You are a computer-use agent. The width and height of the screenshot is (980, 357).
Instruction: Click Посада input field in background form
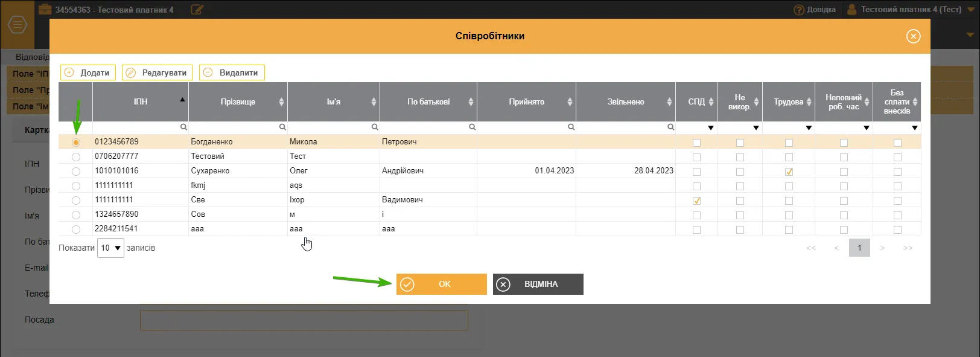click(304, 320)
